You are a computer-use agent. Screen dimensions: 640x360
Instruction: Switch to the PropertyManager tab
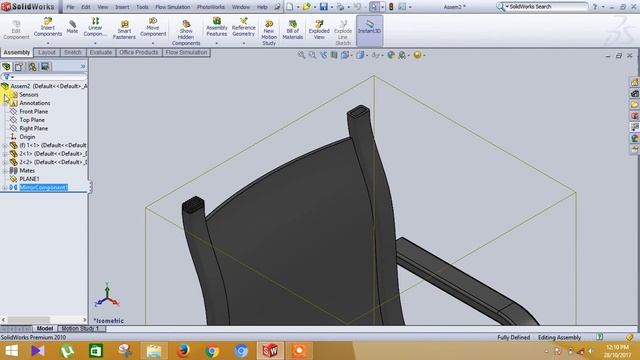(x=19, y=67)
